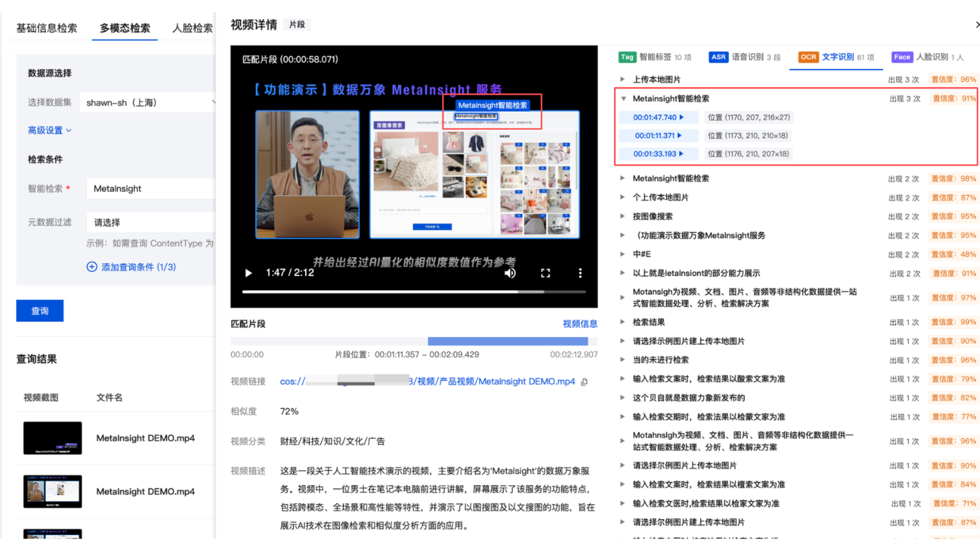Click the 视频截图 column header
The image size is (980, 551).
[x=41, y=398]
